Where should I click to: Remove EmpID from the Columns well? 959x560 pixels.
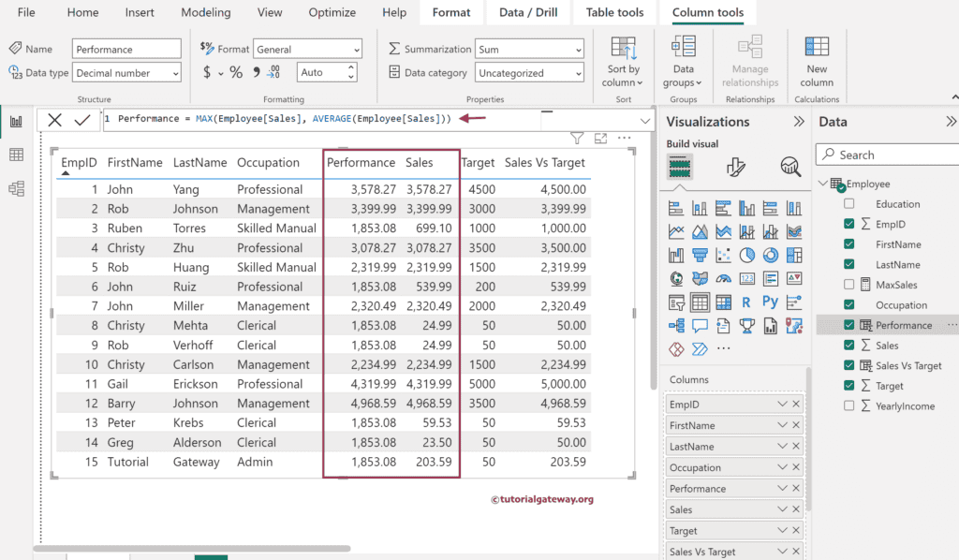tap(796, 405)
